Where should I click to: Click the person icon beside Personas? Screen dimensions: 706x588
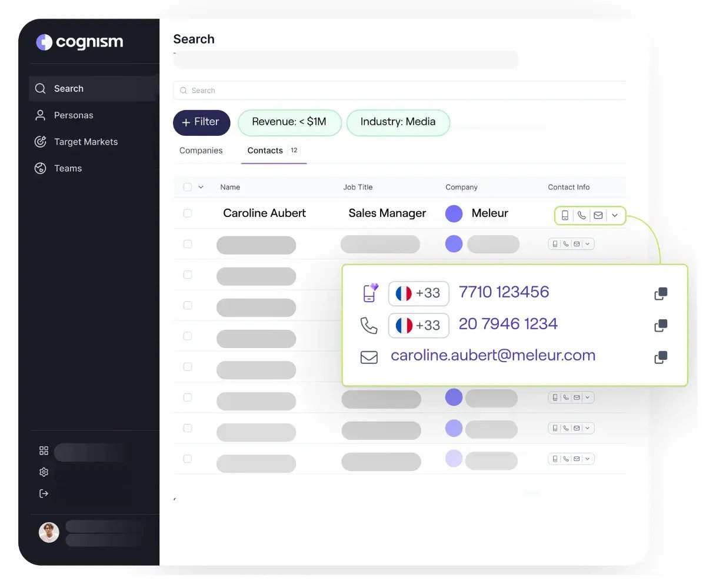click(x=40, y=115)
